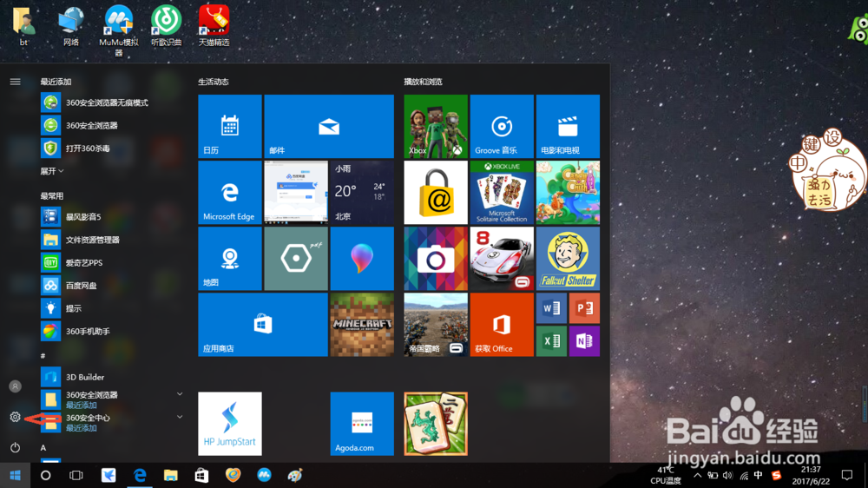Launch the Candy Crush tile
Screen dimensions: 868x488
(x=568, y=193)
